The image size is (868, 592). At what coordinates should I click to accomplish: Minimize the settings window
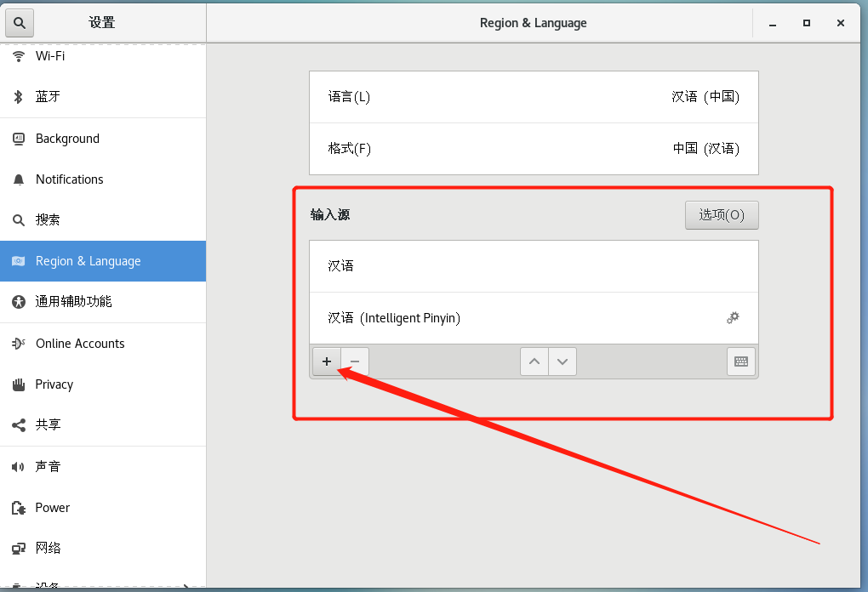(x=772, y=23)
